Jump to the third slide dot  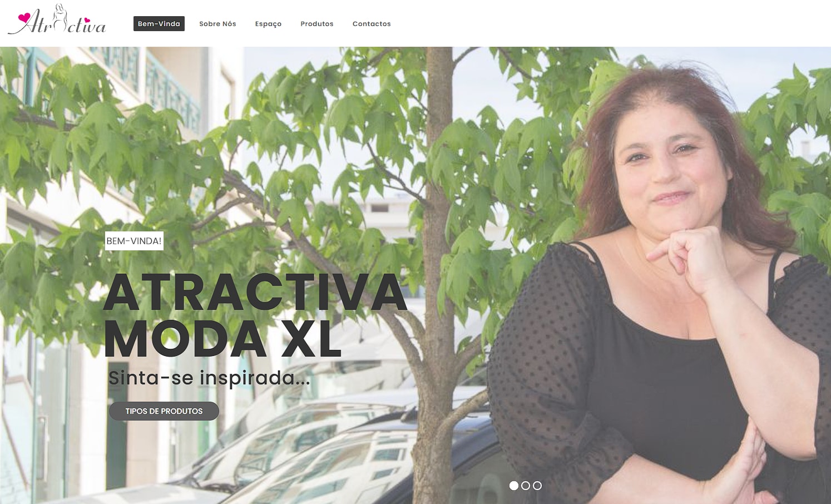point(537,486)
